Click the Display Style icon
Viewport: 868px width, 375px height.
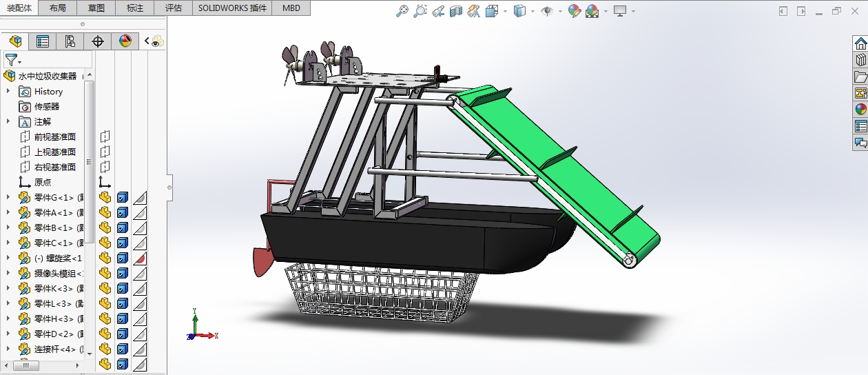521,11
